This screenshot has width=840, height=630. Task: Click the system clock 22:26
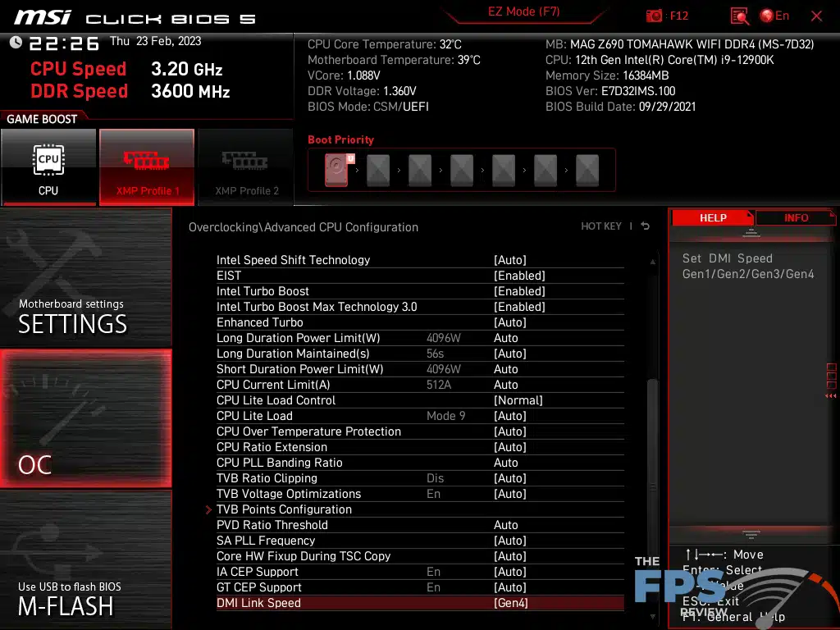(64, 43)
